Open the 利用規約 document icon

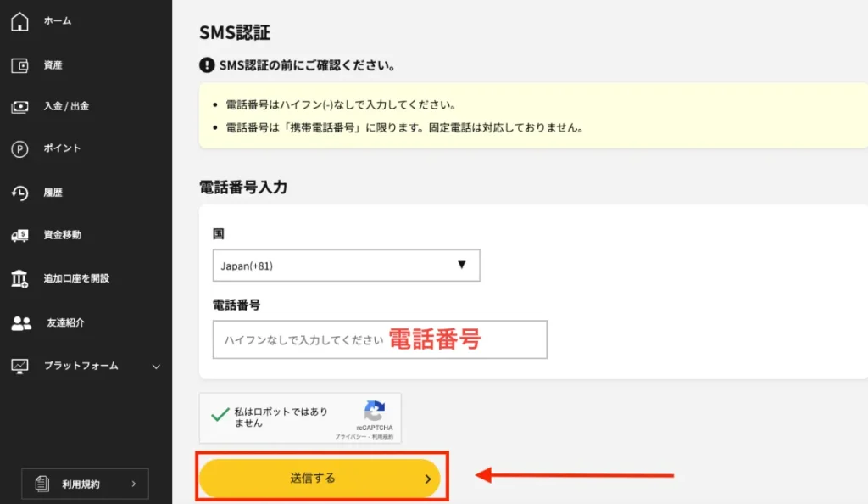[42, 484]
